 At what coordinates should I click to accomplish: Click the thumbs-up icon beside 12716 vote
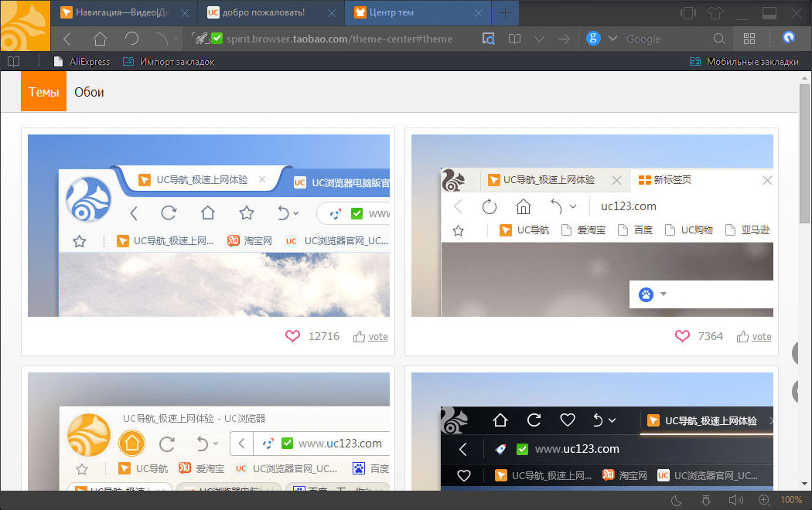pos(359,336)
